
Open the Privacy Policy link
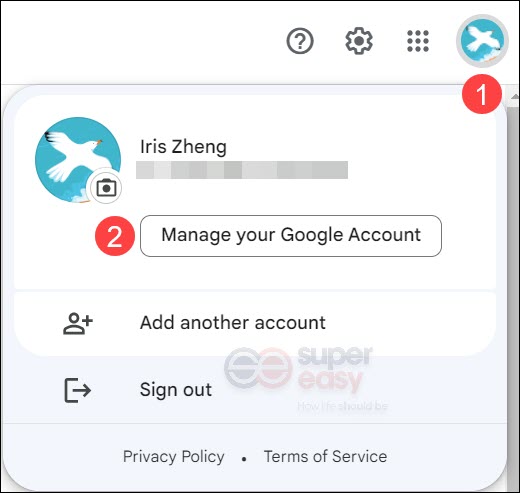tap(174, 456)
